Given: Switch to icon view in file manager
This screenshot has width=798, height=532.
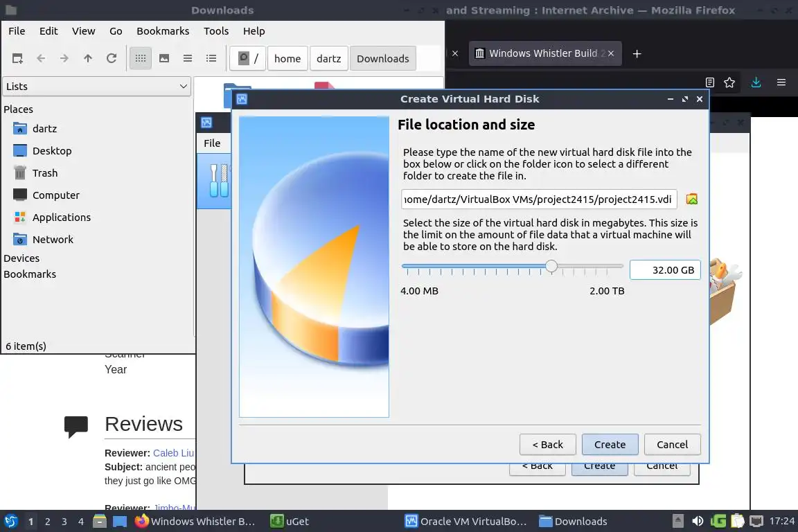Looking at the screenshot, I should [141, 59].
